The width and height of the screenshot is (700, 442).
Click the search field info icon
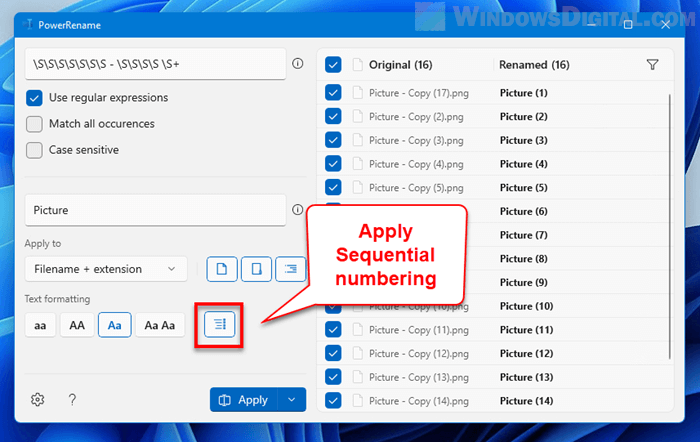tap(298, 64)
